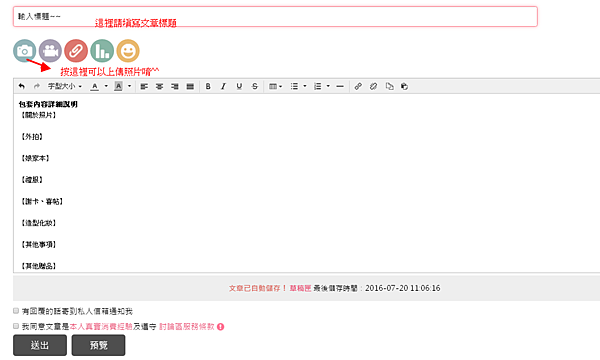Toggle strikethrough formatting

coord(255,86)
